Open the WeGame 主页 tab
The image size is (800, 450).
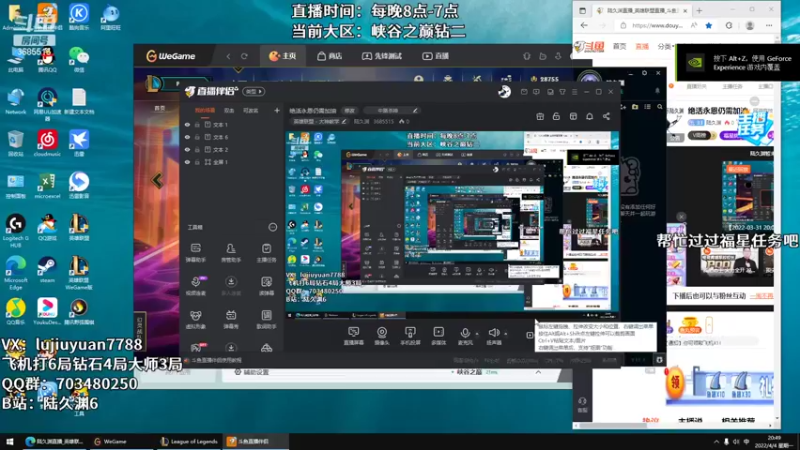pyautogui.click(x=283, y=56)
